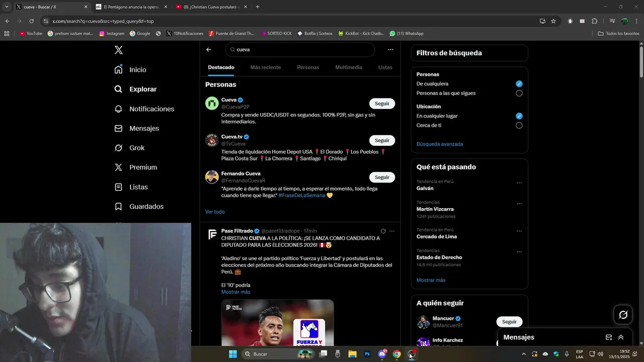The image size is (644, 362).
Task: Expand post text with 'Mostrar más'
Action: pyautogui.click(x=235, y=292)
